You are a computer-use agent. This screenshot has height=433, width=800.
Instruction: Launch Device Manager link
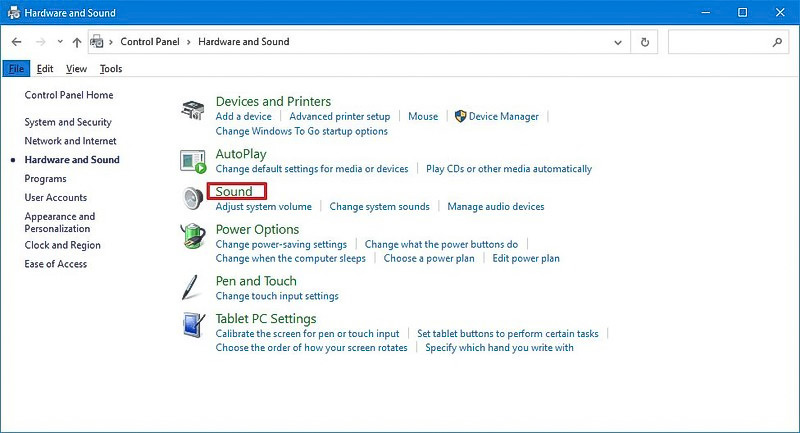pyautogui.click(x=503, y=116)
